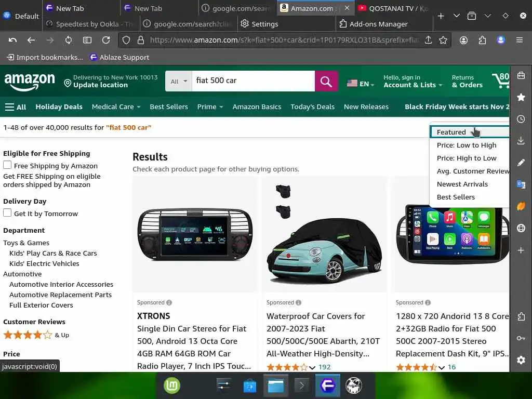Open the hamburger All menu icon

pyautogui.click(x=16, y=107)
